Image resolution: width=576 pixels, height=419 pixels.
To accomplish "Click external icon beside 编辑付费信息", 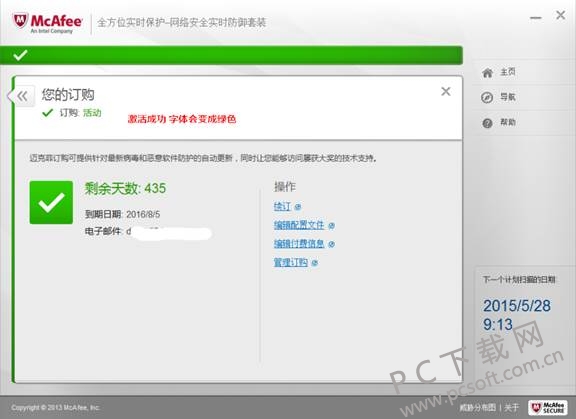I will [331, 244].
